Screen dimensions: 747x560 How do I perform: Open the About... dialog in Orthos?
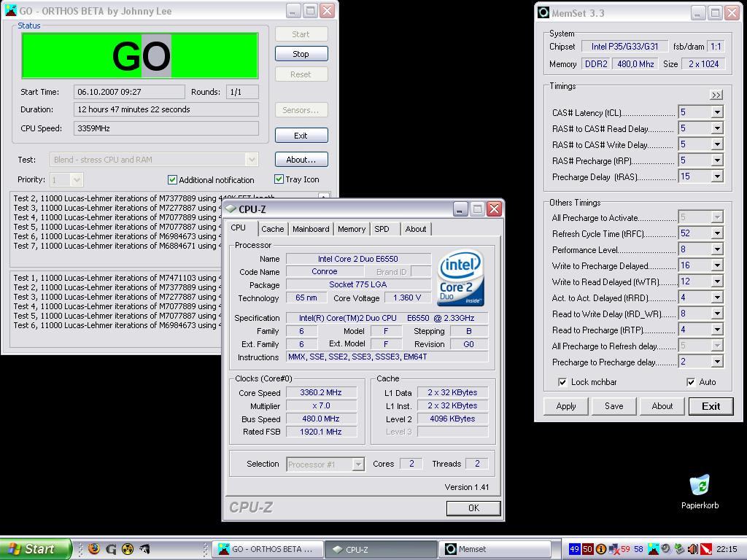pos(301,160)
